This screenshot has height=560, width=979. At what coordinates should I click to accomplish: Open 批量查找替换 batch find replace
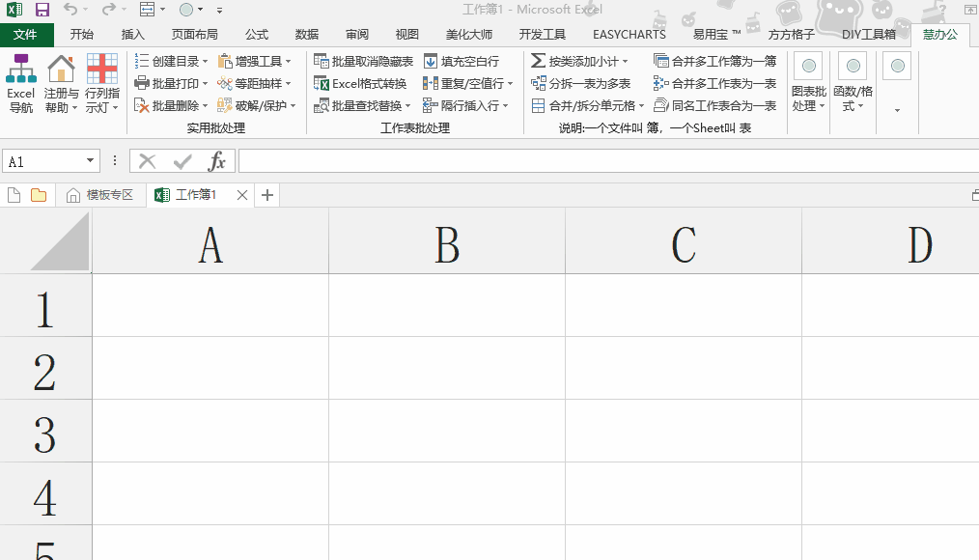pyautogui.click(x=362, y=105)
